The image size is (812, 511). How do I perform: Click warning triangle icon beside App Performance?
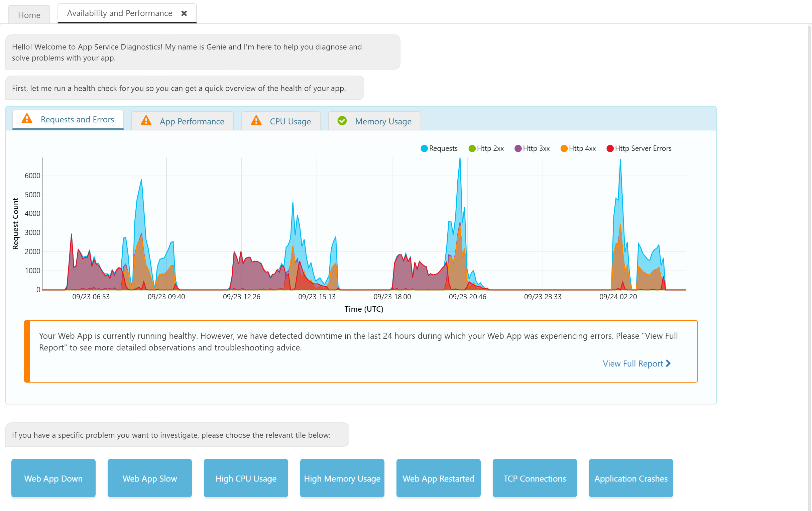[146, 120]
